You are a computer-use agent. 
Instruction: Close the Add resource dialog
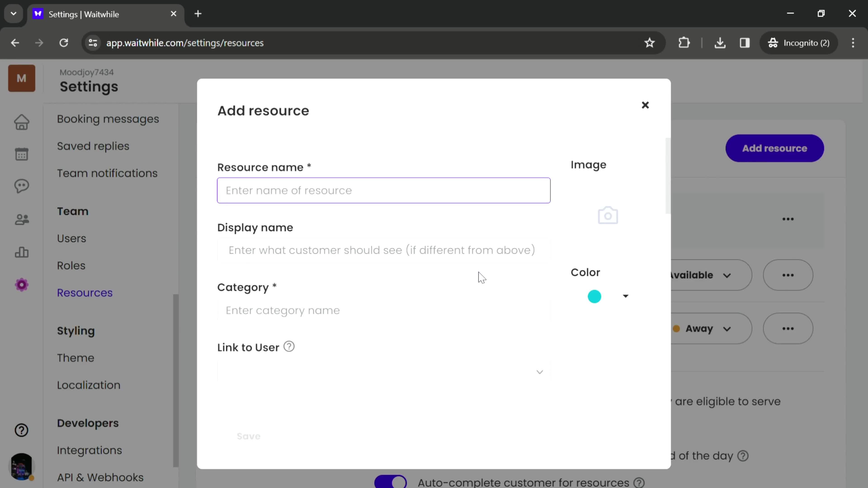point(645,105)
